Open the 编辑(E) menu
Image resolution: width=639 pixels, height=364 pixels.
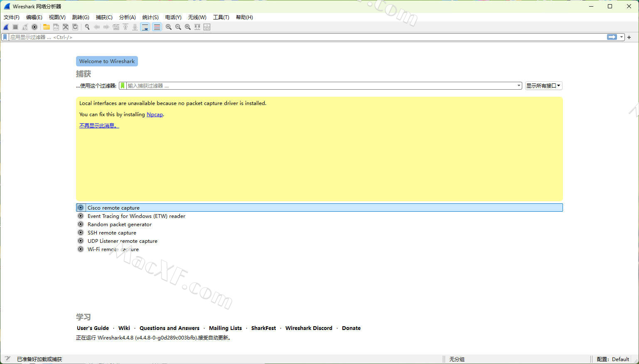point(34,17)
